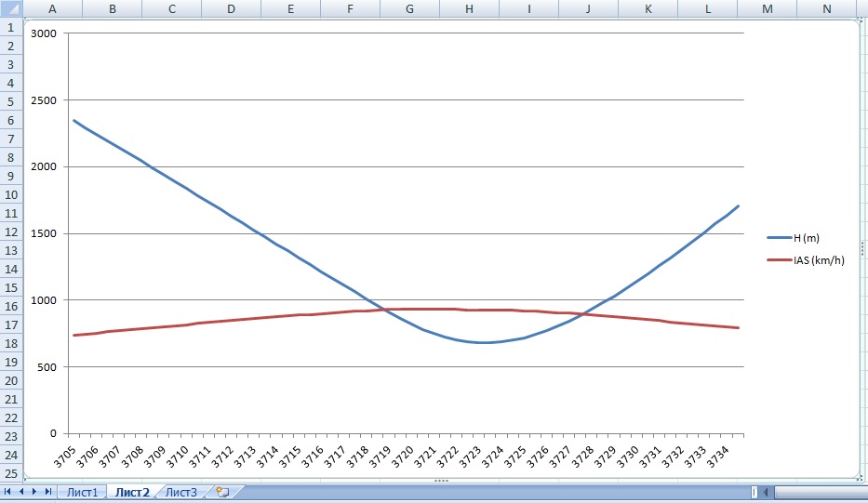868x503 pixels.
Task: Select column K header
Action: coord(648,9)
